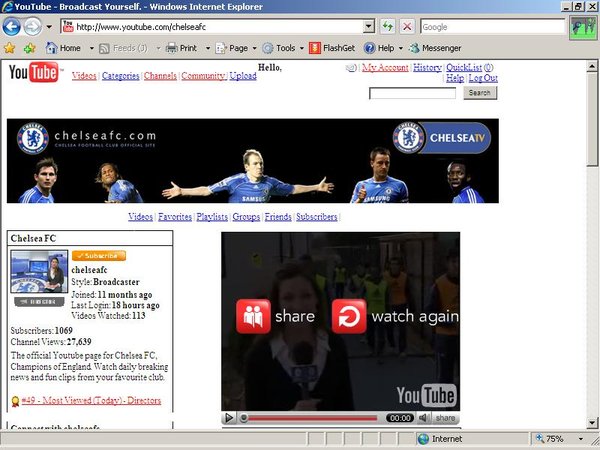The image size is (600, 450).
Task: Switch to the channel Favorites tab
Action: tap(175, 217)
